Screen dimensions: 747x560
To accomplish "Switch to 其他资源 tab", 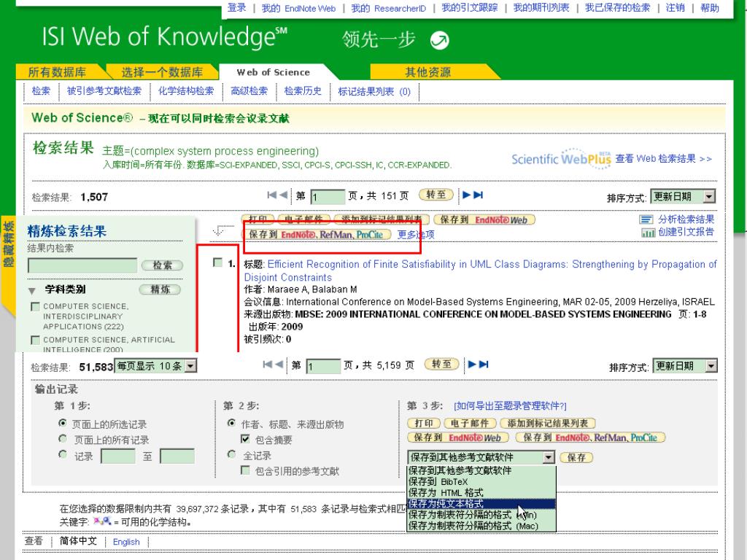I will 427,72.
